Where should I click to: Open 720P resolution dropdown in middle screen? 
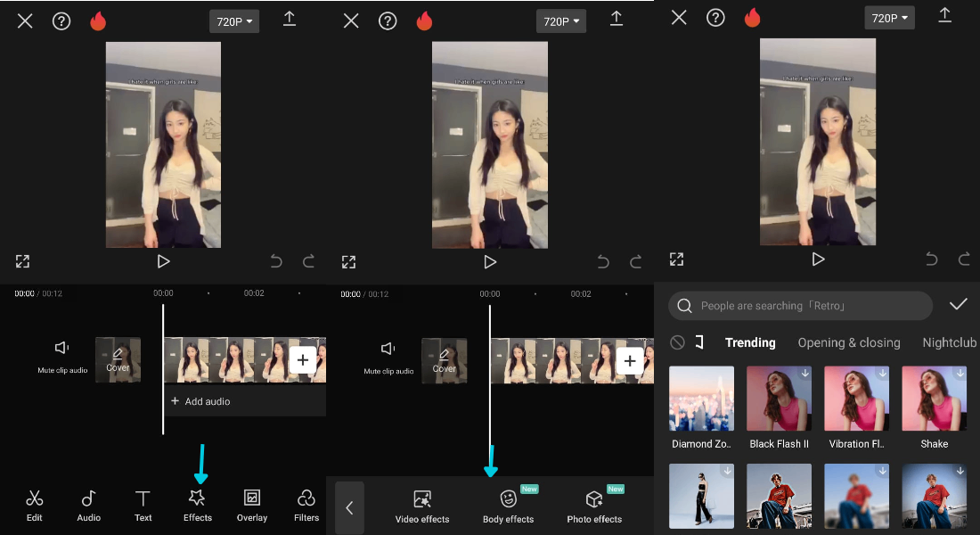(x=561, y=21)
